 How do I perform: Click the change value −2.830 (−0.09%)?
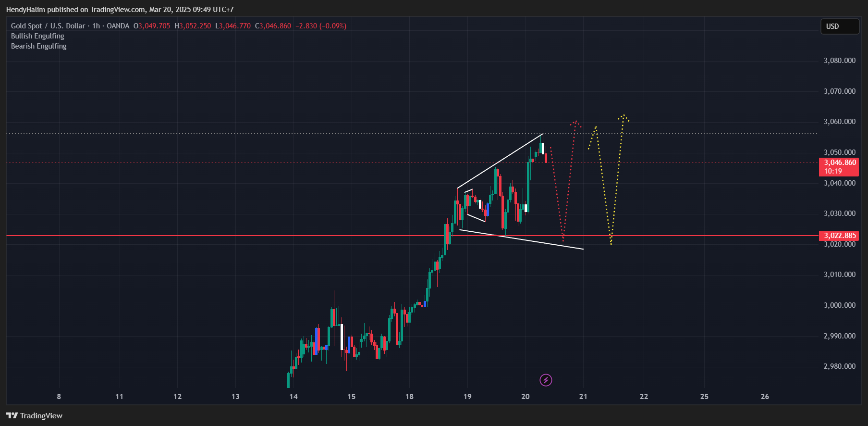[321, 26]
